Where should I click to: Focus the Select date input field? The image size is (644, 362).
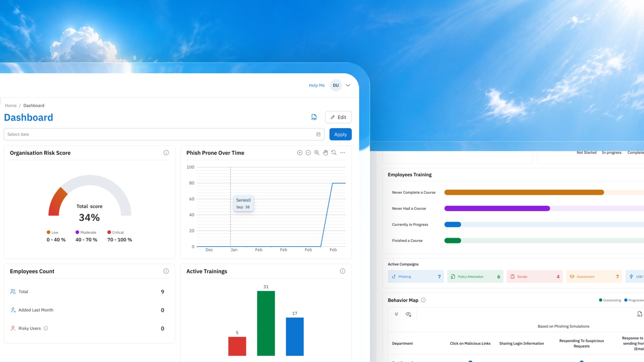[x=164, y=134]
